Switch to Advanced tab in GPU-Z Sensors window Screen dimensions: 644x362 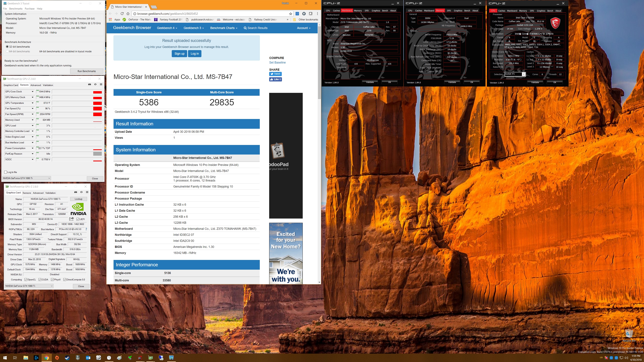(36, 85)
